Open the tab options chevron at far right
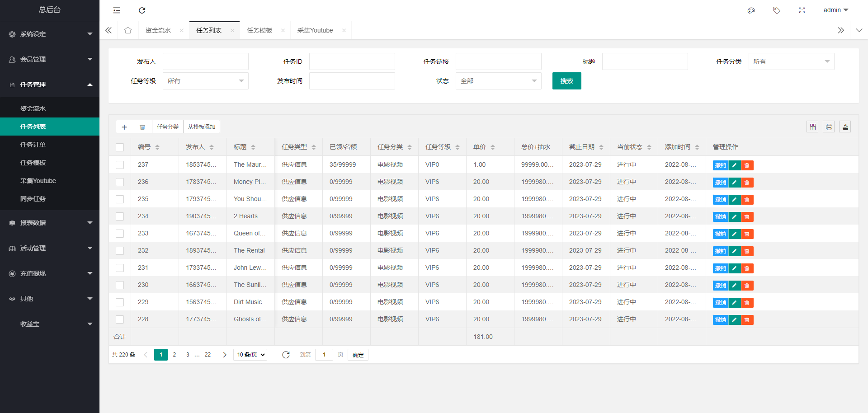Image resolution: width=868 pixels, height=413 pixels. (859, 30)
